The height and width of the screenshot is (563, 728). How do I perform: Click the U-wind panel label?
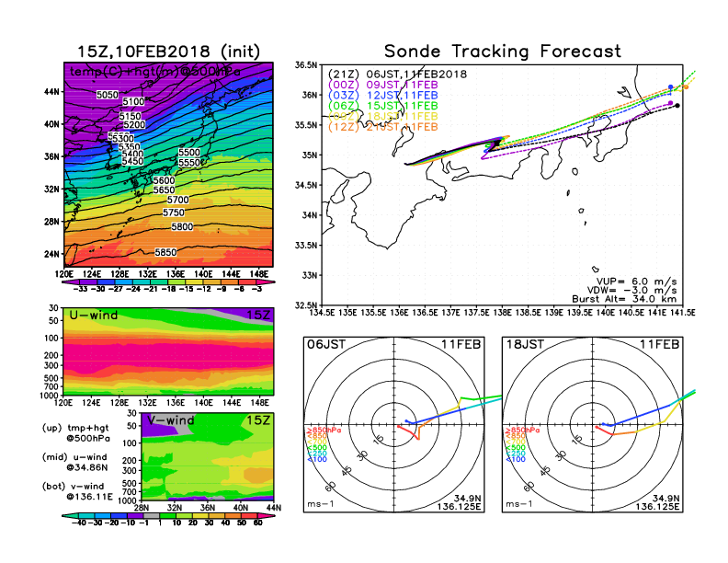pyautogui.click(x=93, y=316)
